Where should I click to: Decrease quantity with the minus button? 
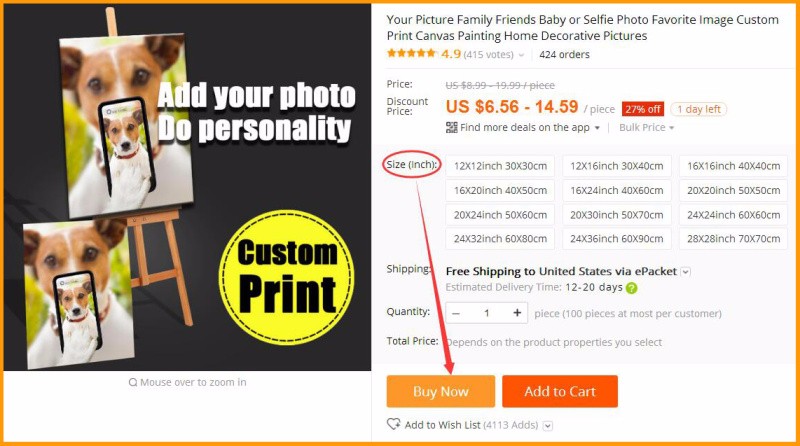coord(456,313)
